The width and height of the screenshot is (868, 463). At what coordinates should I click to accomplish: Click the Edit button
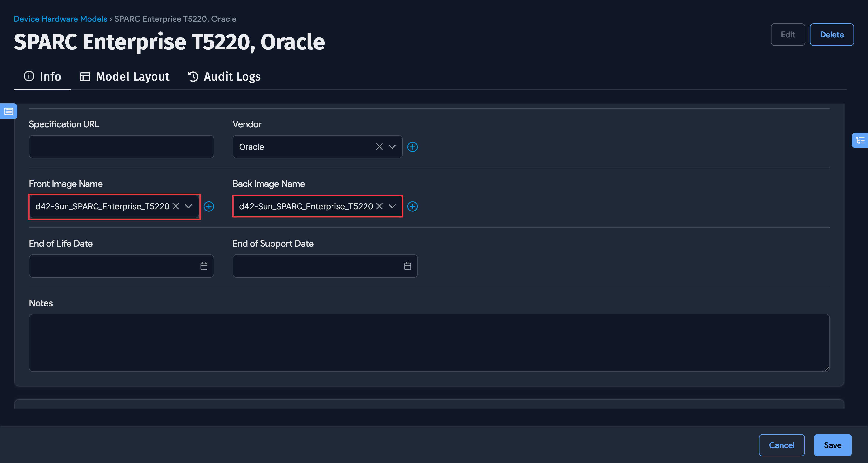tap(788, 34)
